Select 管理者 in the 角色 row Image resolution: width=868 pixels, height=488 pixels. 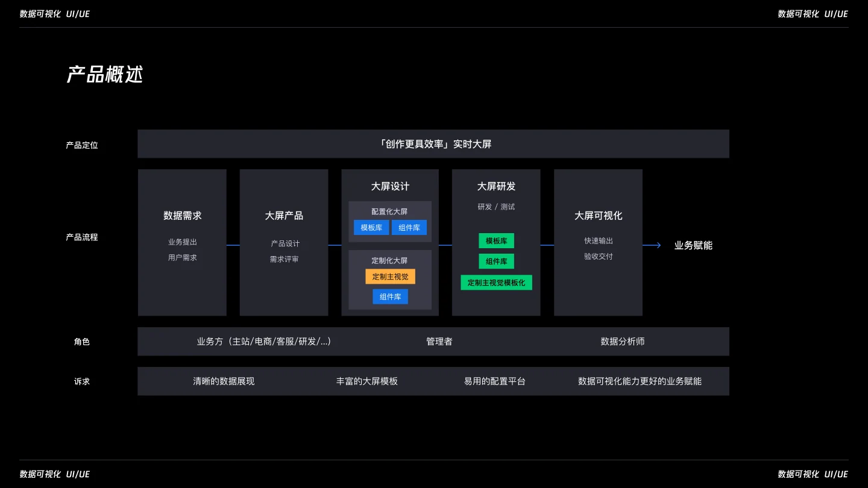click(x=439, y=342)
